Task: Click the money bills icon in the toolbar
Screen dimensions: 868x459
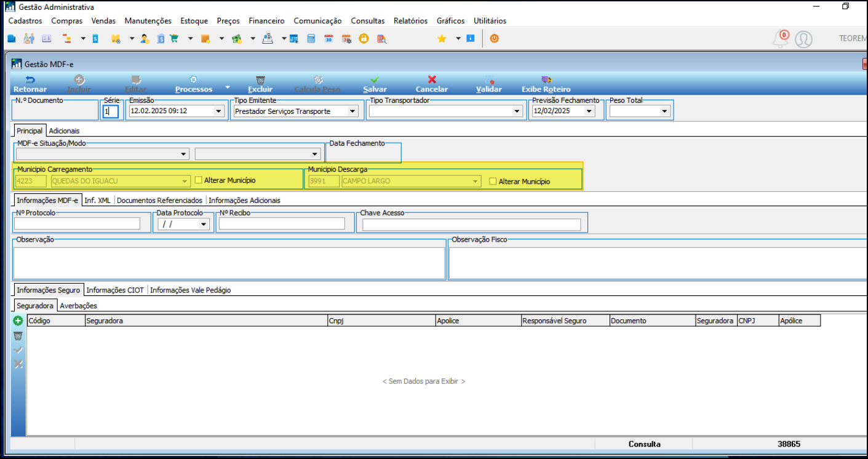Action: click(236, 38)
